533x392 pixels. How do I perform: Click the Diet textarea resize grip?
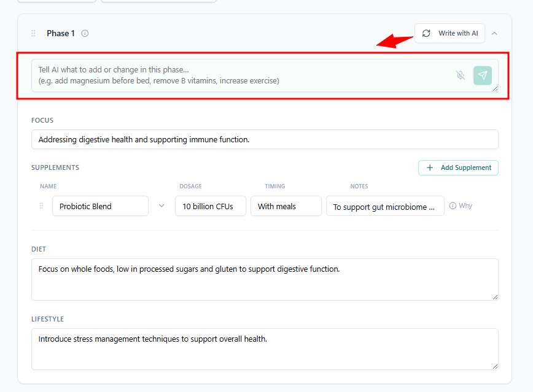[496, 298]
